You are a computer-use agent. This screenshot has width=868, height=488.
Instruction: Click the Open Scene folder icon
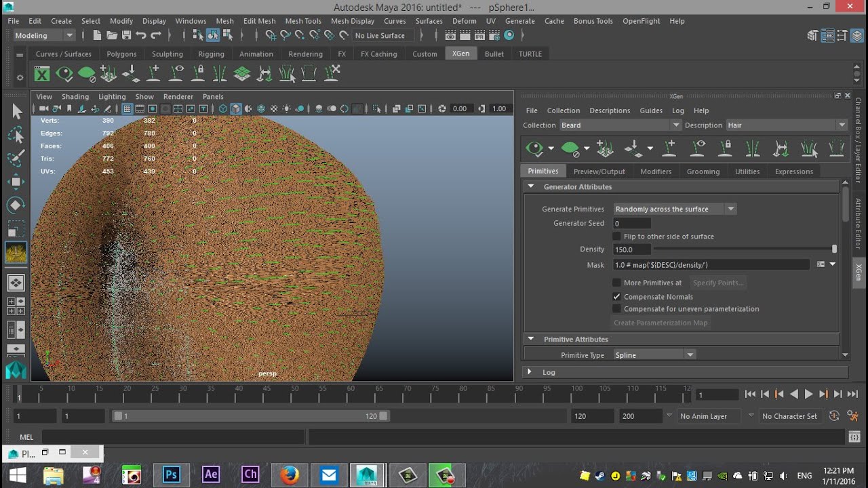point(112,35)
